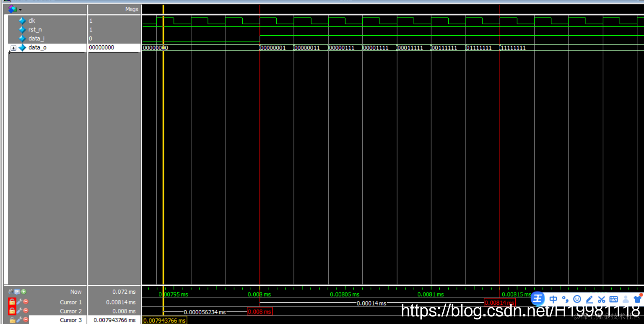Click the Now label
Viewport: 644px width, 324px height.
[76, 292]
